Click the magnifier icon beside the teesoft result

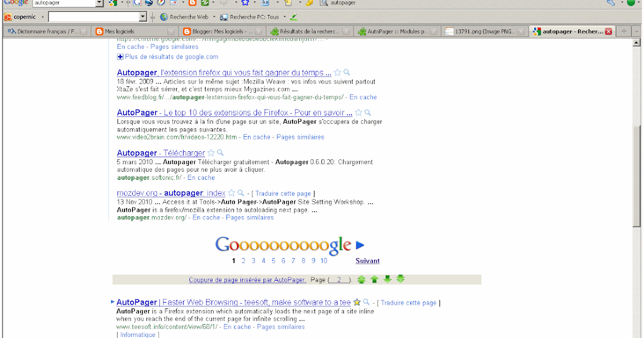(x=367, y=302)
